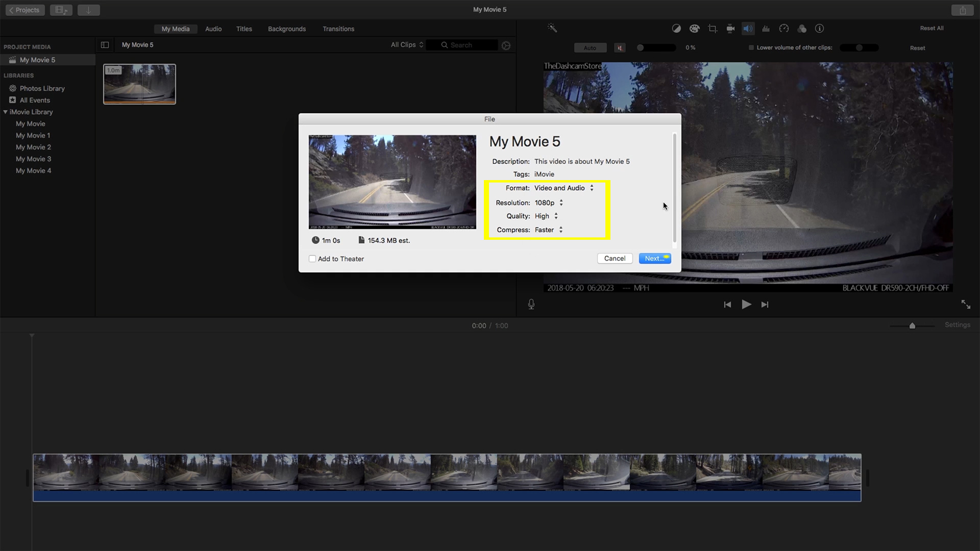Open the color correction palette
This screenshot has height=551, width=980.
click(x=694, y=29)
